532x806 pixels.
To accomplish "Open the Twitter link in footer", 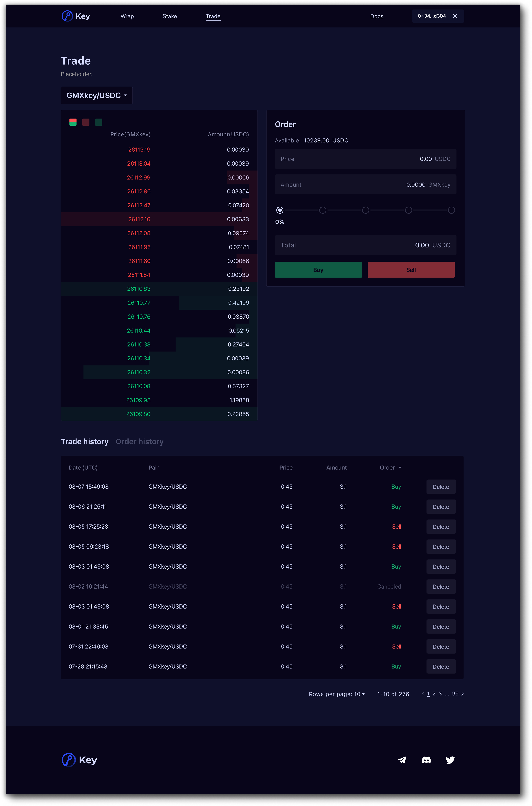I will (450, 760).
